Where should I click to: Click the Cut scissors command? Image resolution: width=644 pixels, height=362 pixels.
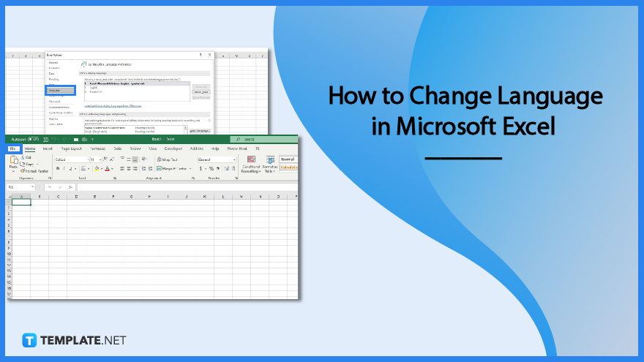[26, 157]
